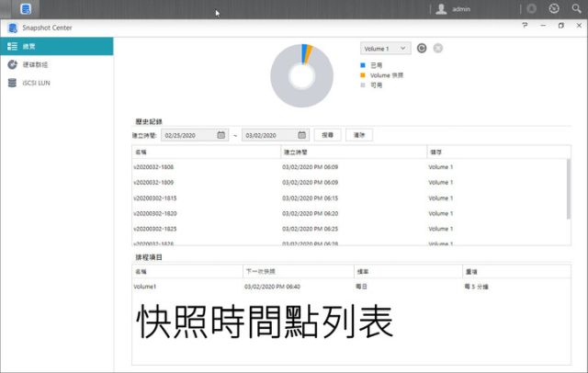Select snapshot row v20200302-1815
This screenshot has width=588, height=373.
click(349, 198)
